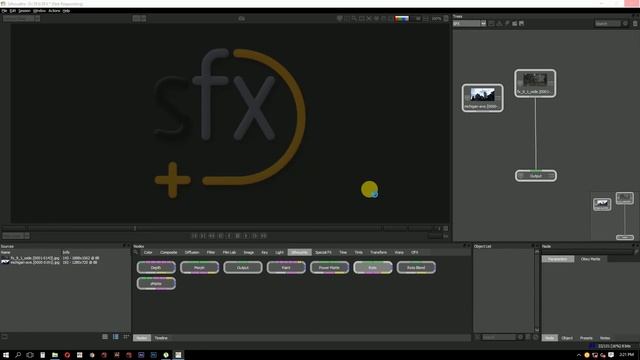Open the Key node category tab
This screenshot has width=640, height=360.
click(x=264, y=252)
